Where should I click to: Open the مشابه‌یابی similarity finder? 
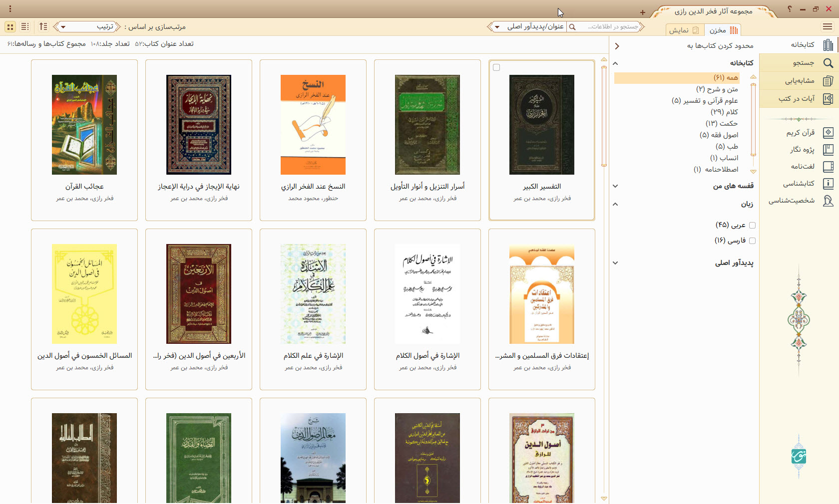[799, 81]
